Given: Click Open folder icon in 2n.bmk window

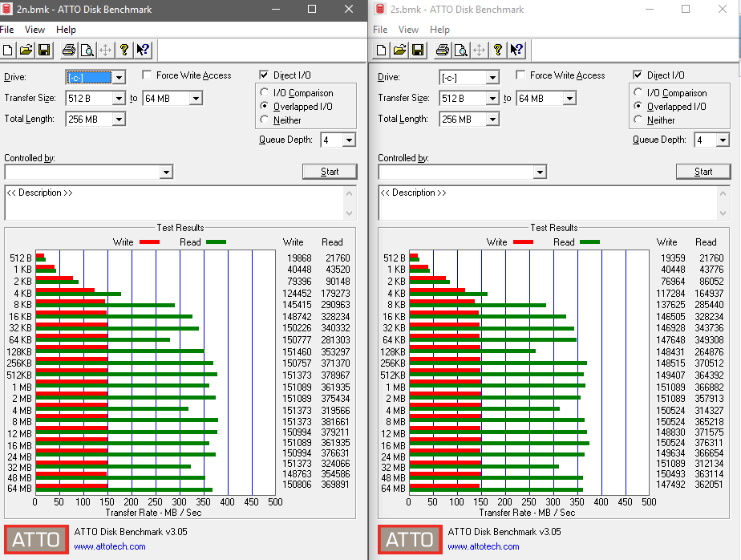Looking at the screenshot, I should coord(26,50).
